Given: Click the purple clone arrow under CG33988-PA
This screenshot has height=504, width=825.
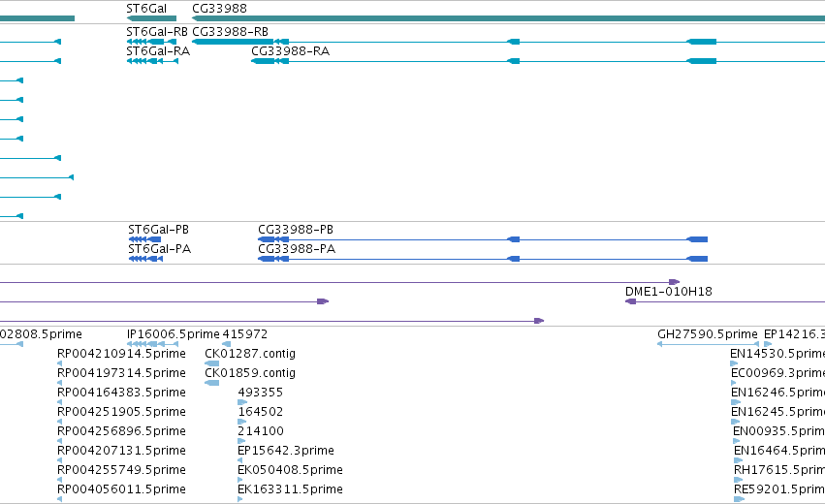Looking at the screenshot, I should click(340, 282).
